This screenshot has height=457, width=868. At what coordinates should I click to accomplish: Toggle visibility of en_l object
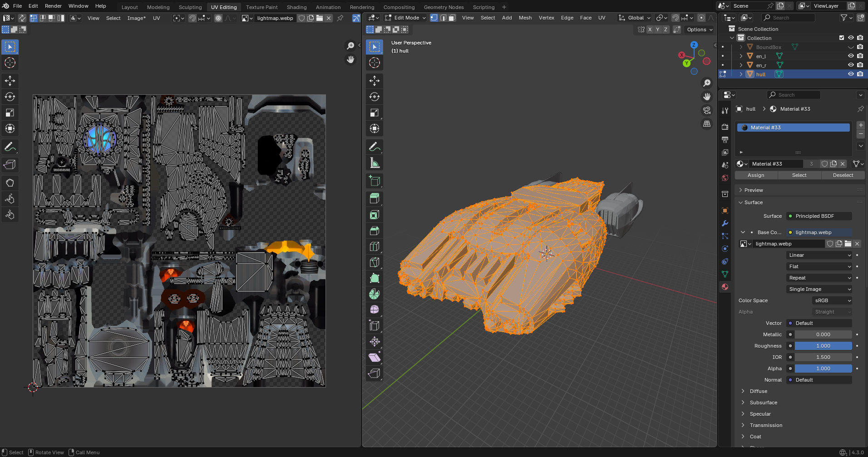[851, 56]
